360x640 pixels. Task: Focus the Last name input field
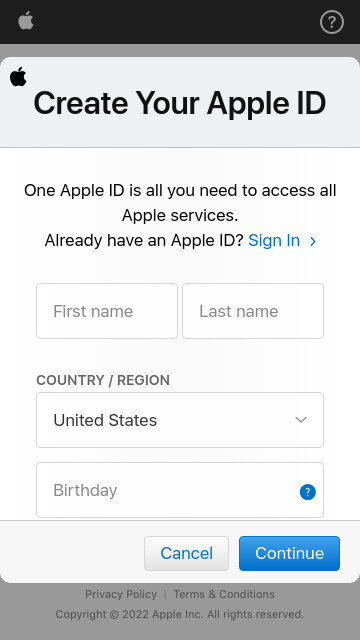pyautogui.click(x=253, y=311)
